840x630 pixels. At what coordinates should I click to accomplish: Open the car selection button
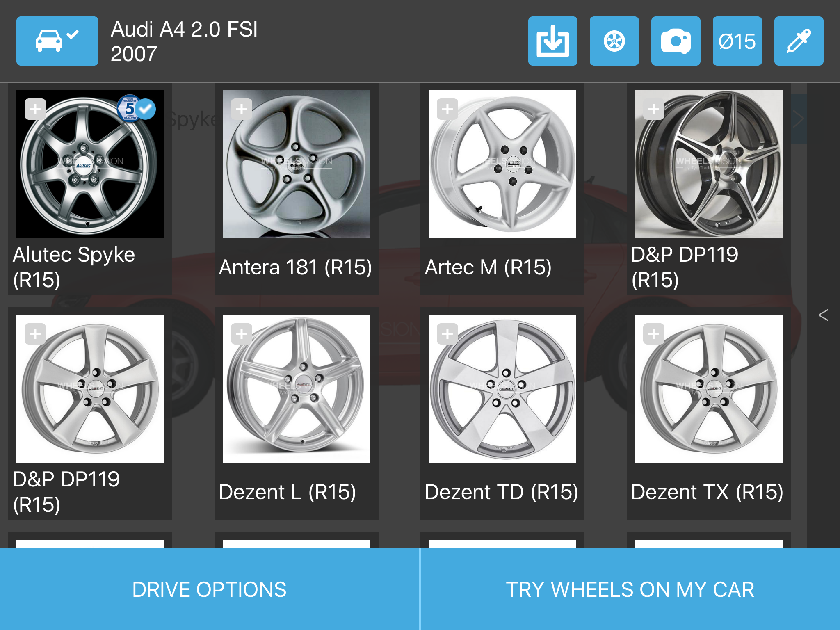click(x=57, y=41)
